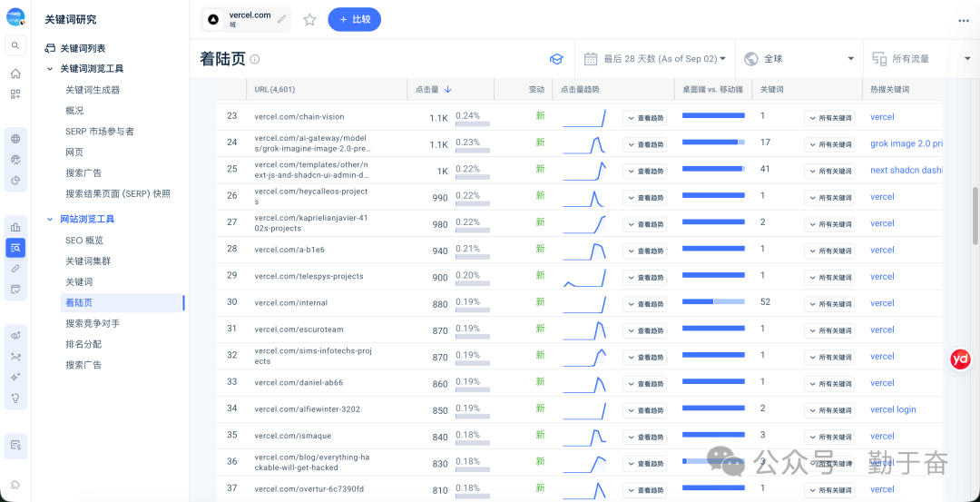This screenshot has width=980, height=502.
Task: Click the red yd floating icon
Action: click(959, 359)
